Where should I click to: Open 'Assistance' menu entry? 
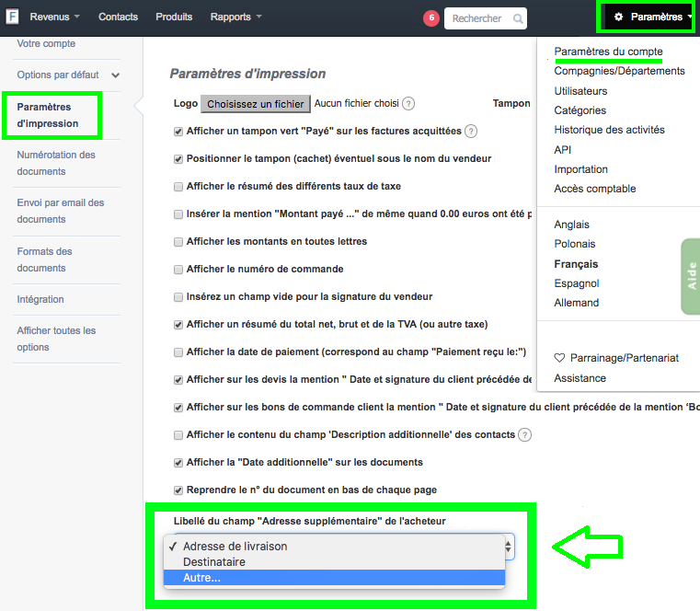(x=580, y=378)
